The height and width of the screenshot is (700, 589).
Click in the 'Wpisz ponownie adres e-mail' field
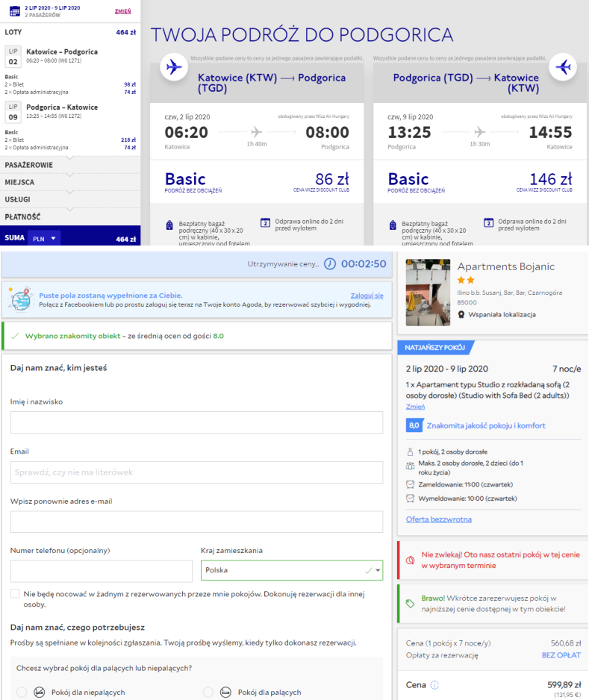click(196, 522)
